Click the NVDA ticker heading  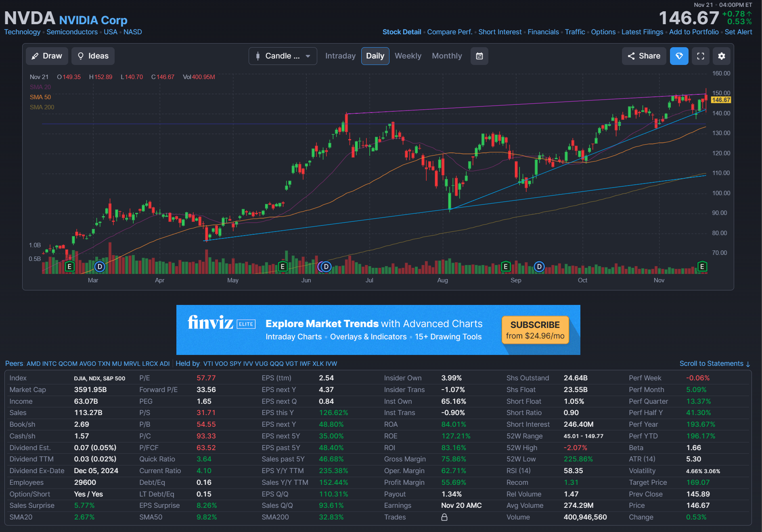[x=29, y=18]
